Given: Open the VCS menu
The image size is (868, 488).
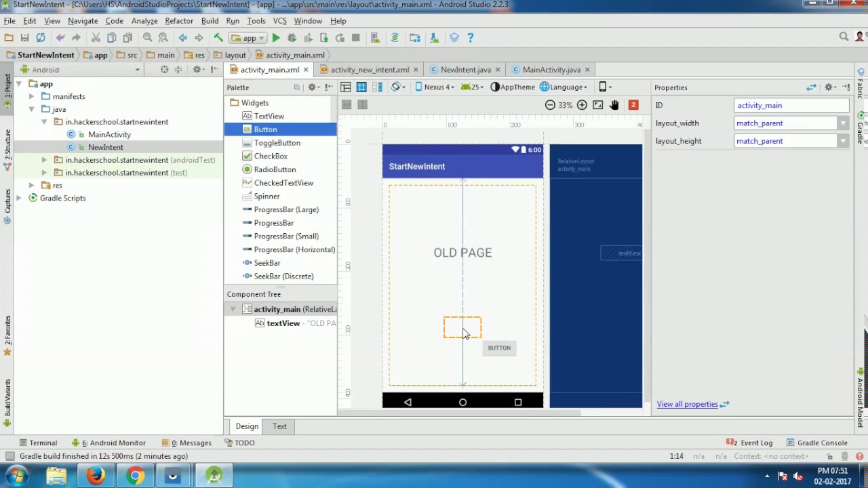Looking at the screenshot, I should point(279,21).
